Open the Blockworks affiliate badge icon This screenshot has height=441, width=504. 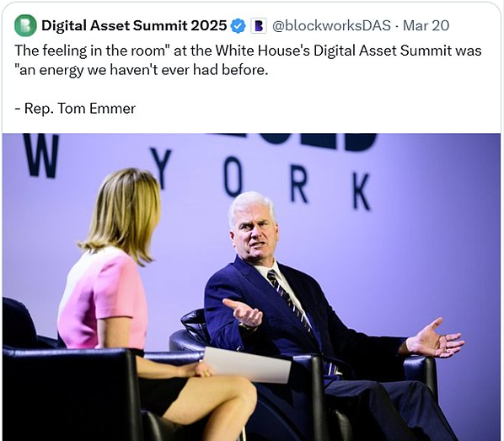point(259,26)
